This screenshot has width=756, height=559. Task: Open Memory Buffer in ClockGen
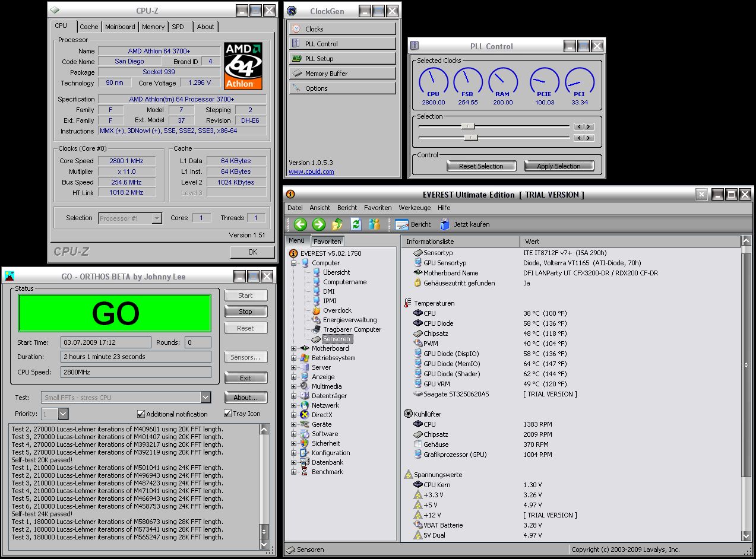(x=342, y=74)
